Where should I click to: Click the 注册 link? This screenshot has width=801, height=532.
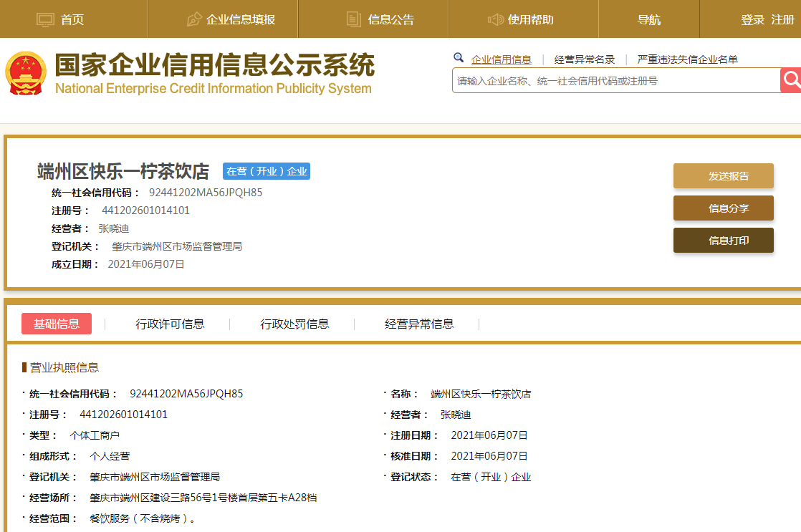point(782,20)
